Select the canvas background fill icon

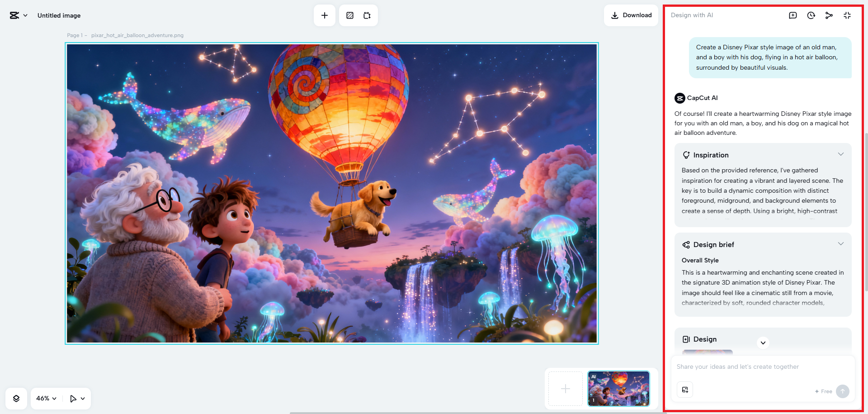[x=349, y=15]
